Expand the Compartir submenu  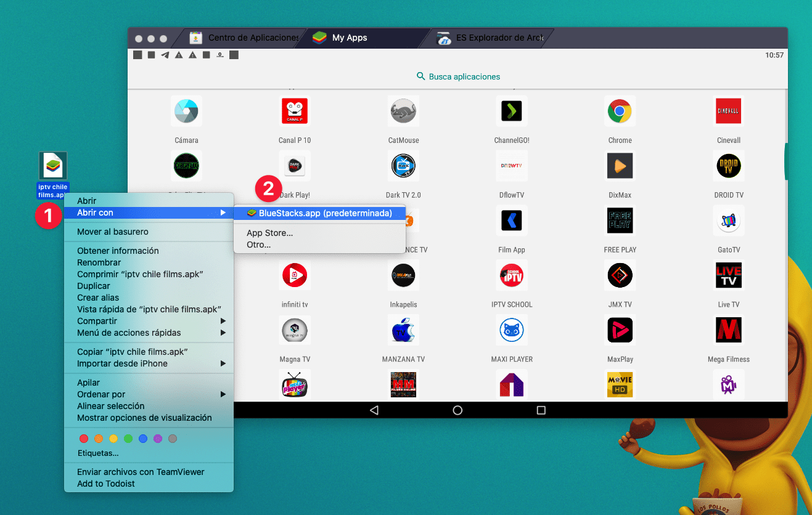click(149, 321)
